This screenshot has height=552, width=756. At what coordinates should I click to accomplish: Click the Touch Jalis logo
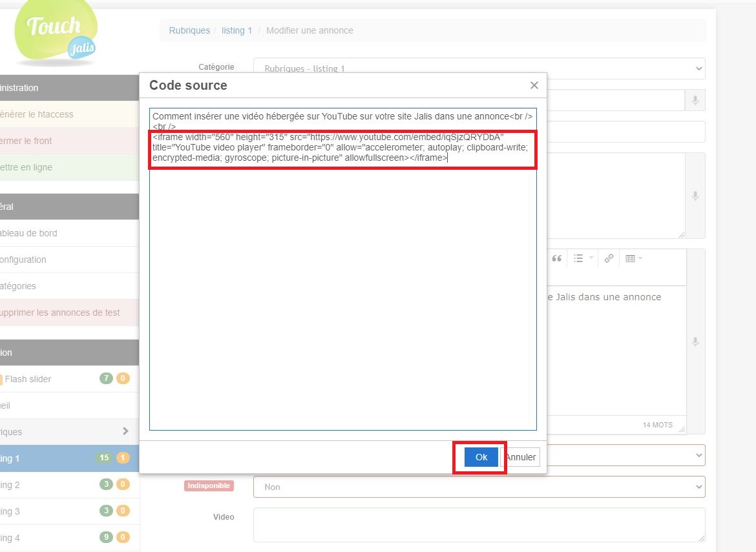(56, 32)
